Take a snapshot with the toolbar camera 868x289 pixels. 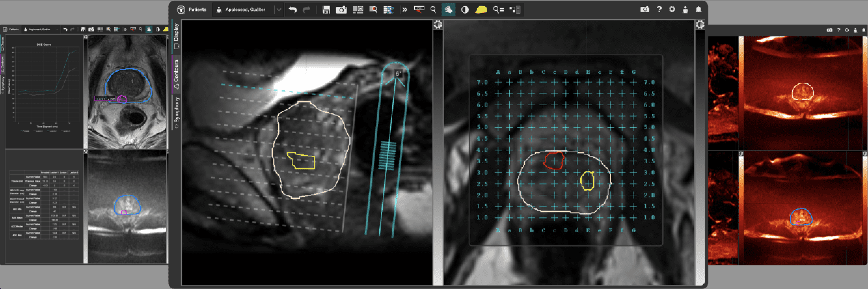pyautogui.click(x=341, y=10)
